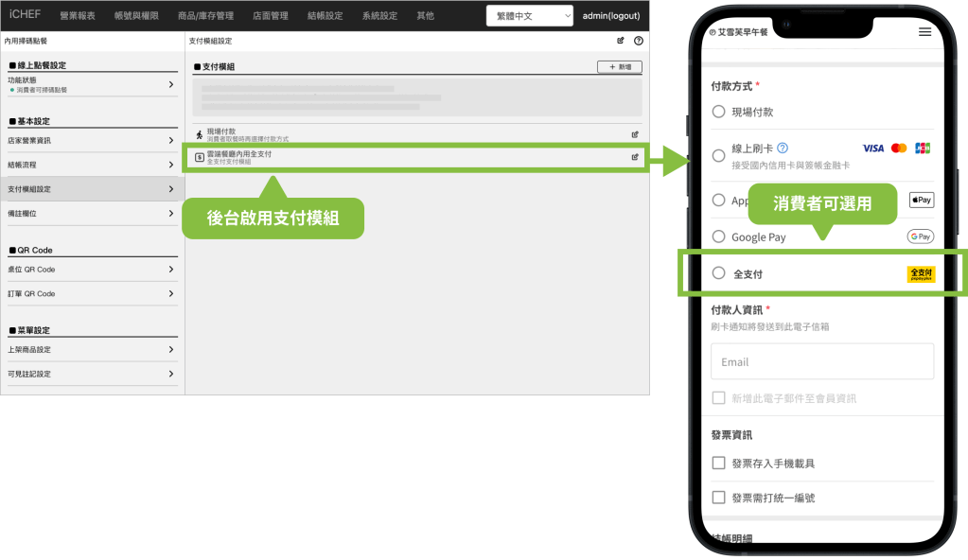Open the 商品/庫存管理 menu
The image size is (968, 560).
[x=205, y=16]
